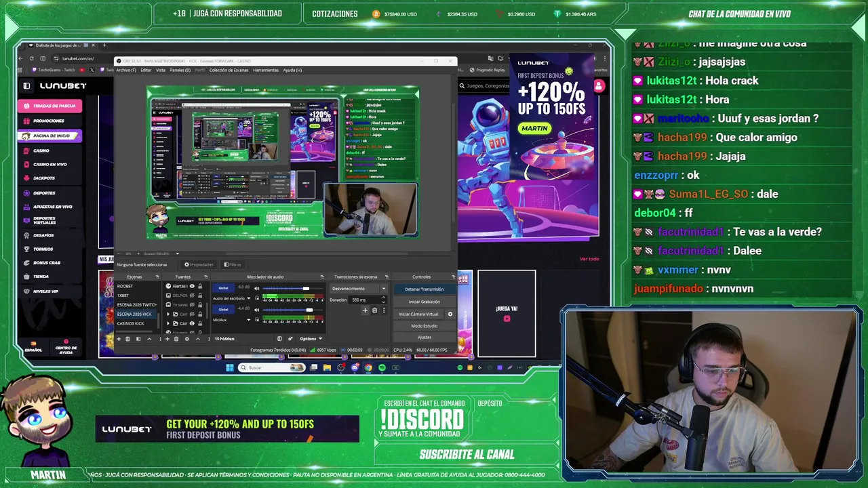Delete the scene transition using trash icon
868x488 pixels.
pyautogui.click(x=374, y=310)
